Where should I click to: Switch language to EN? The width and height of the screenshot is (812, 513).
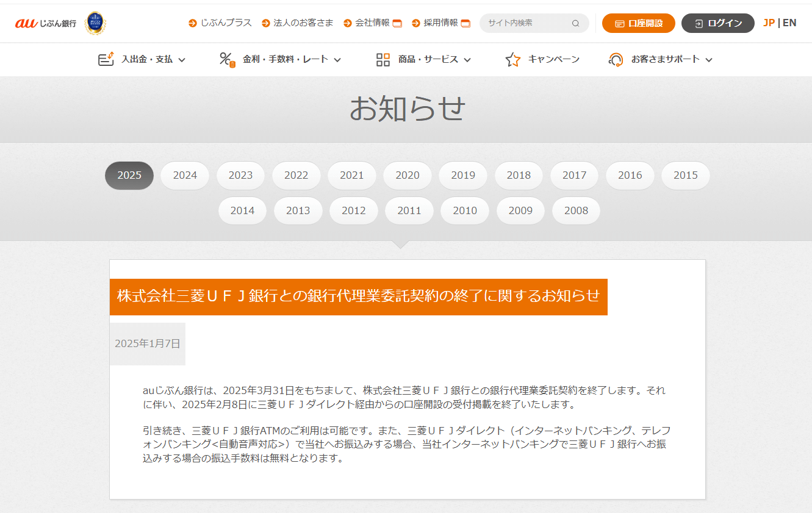click(789, 23)
